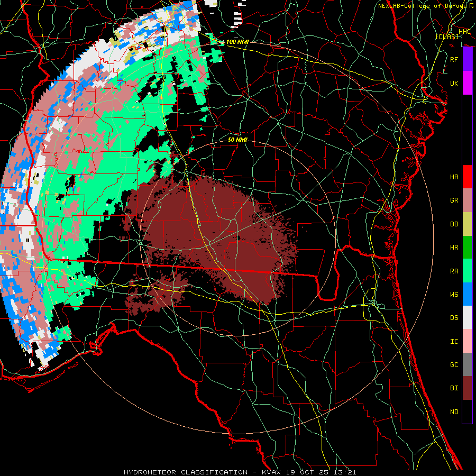Select the IC pink legend swatch
Image resolution: width=476 pixels, height=476 pixels.
[467, 341]
